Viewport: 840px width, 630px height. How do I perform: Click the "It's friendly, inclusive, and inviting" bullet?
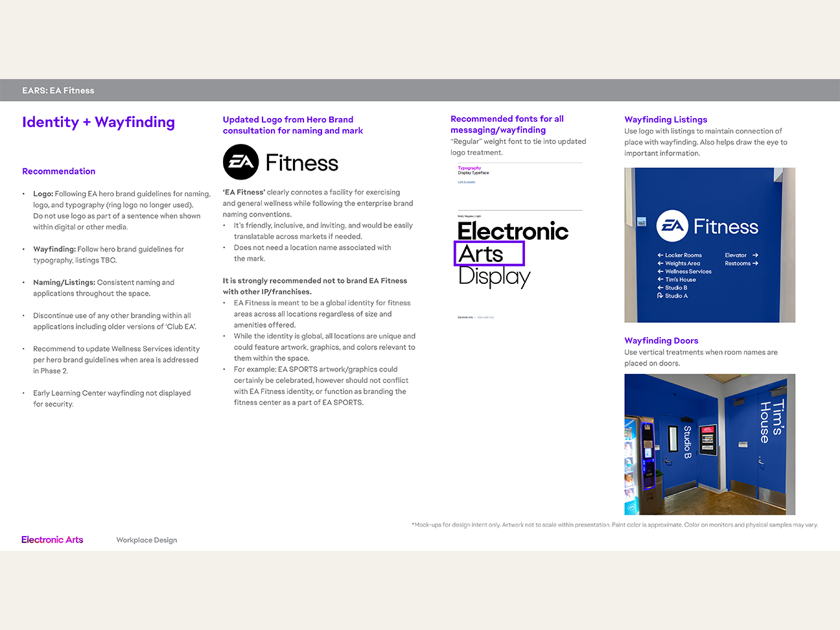323,231
